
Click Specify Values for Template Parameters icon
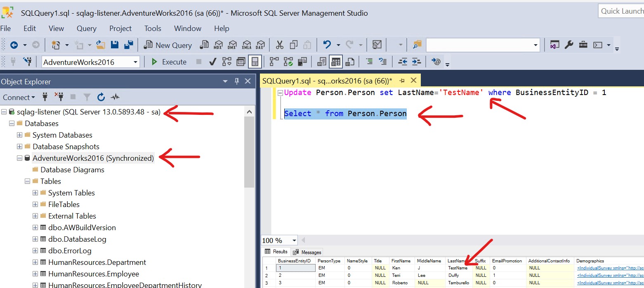436,62
